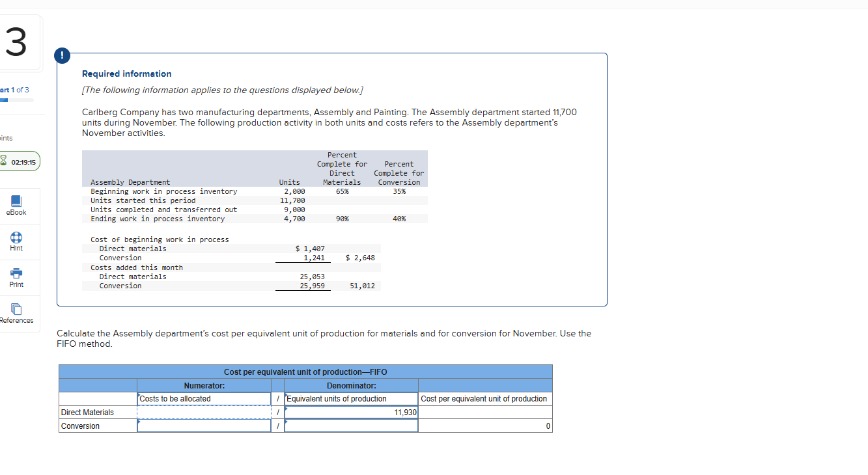Click the Direct Materials cost per unit cell

point(485,413)
